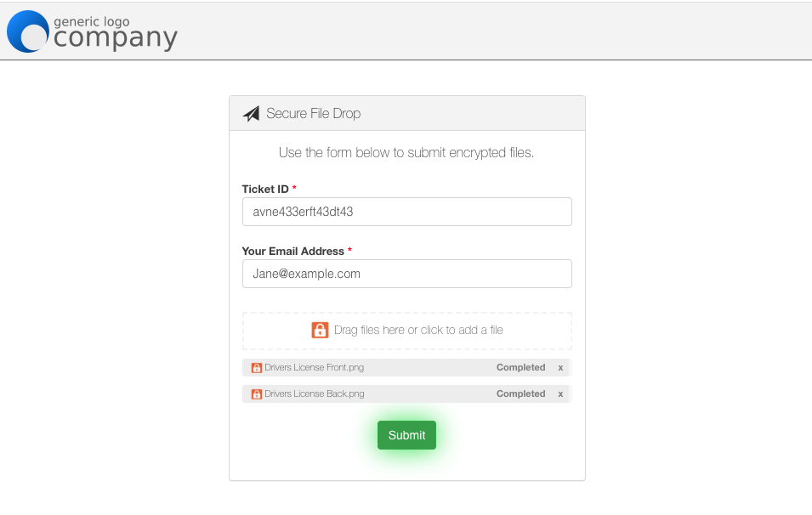Click the red asterisk next to Your Email Address

pos(349,251)
